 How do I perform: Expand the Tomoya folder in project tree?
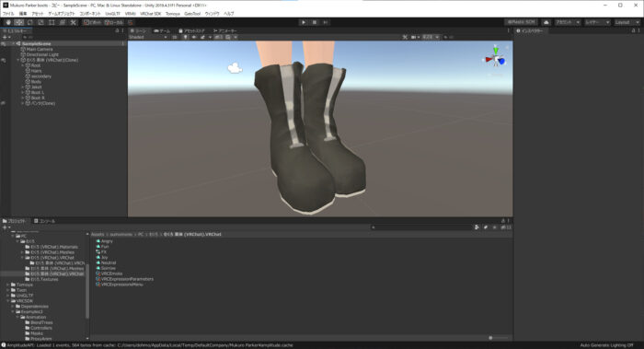tap(7, 285)
